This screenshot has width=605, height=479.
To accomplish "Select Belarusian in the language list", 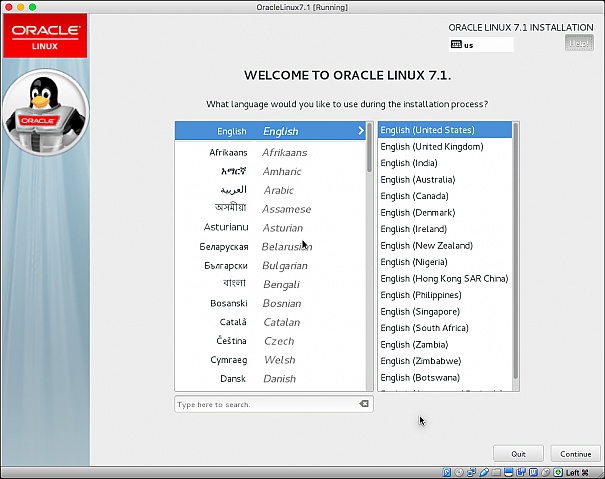I will [x=270, y=247].
